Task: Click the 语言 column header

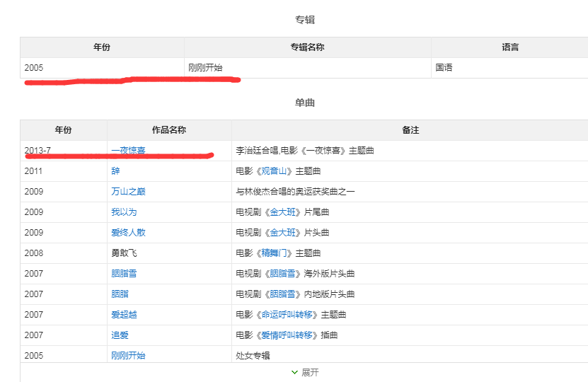Action: click(510, 47)
